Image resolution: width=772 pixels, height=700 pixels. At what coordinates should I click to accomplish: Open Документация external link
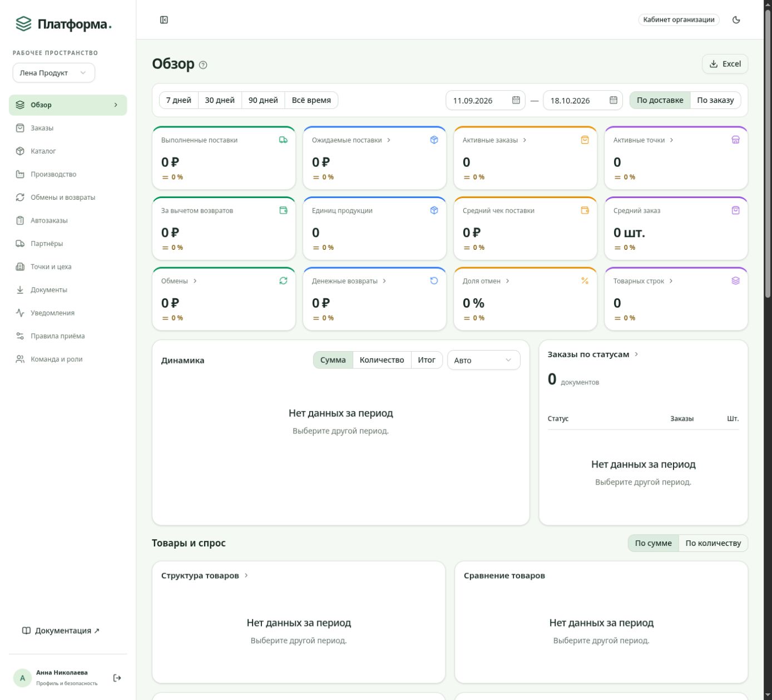point(61,630)
